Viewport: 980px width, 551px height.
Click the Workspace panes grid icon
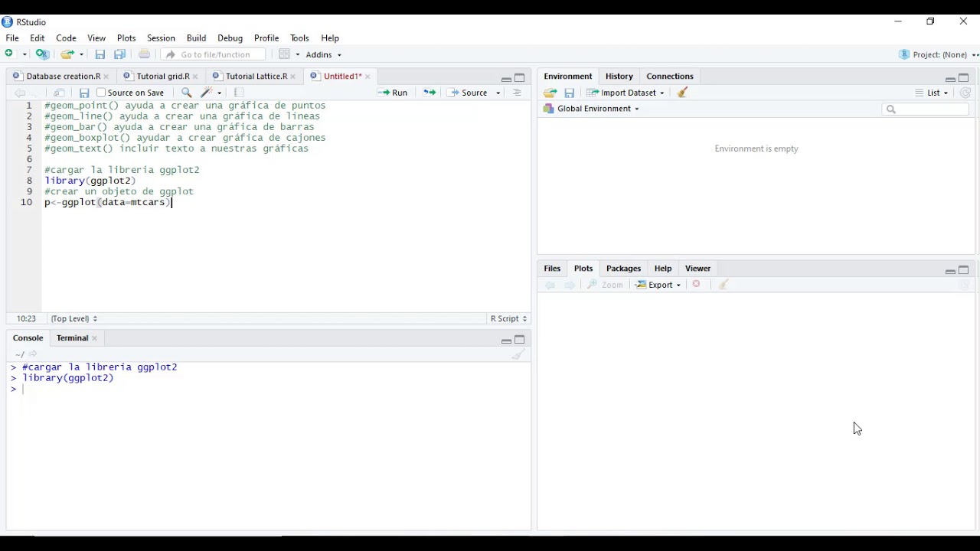(x=285, y=54)
